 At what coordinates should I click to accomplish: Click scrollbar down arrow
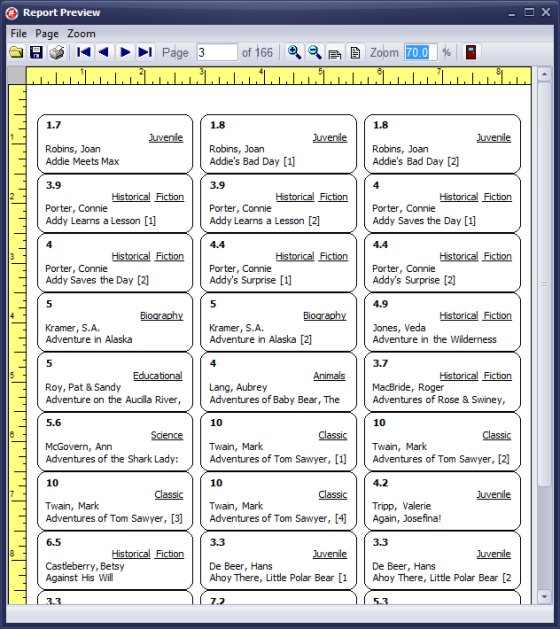pos(544,597)
